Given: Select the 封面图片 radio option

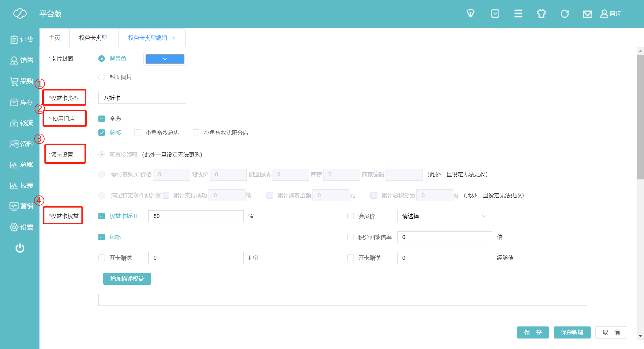Looking at the screenshot, I should click(x=102, y=77).
